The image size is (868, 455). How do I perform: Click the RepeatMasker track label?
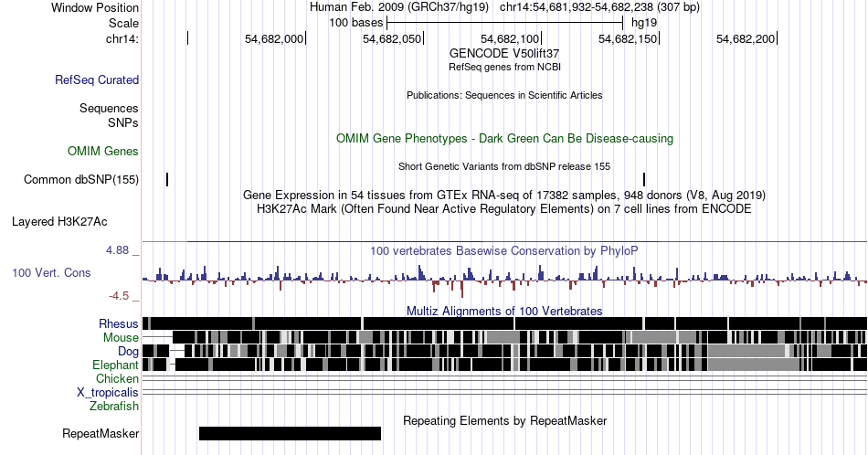pyautogui.click(x=101, y=433)
